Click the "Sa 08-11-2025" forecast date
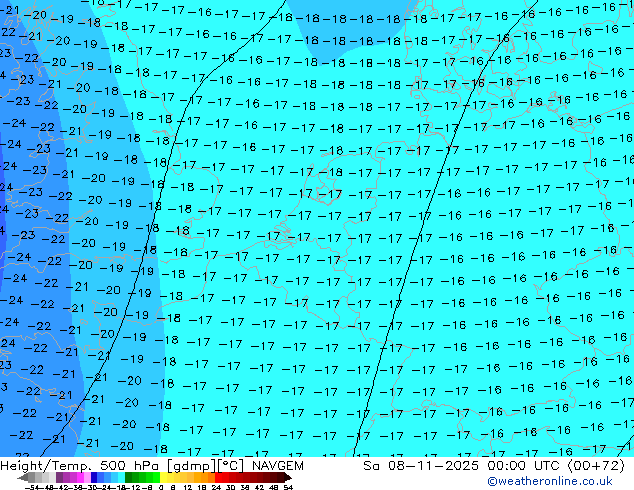This screenshot has height=490, width=634. point(422,466)
